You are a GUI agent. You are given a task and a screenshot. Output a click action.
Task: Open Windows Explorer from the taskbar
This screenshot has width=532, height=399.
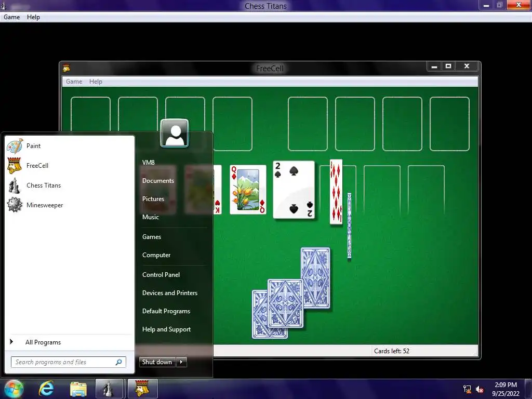pyautogui.click(x=78, y=389)
